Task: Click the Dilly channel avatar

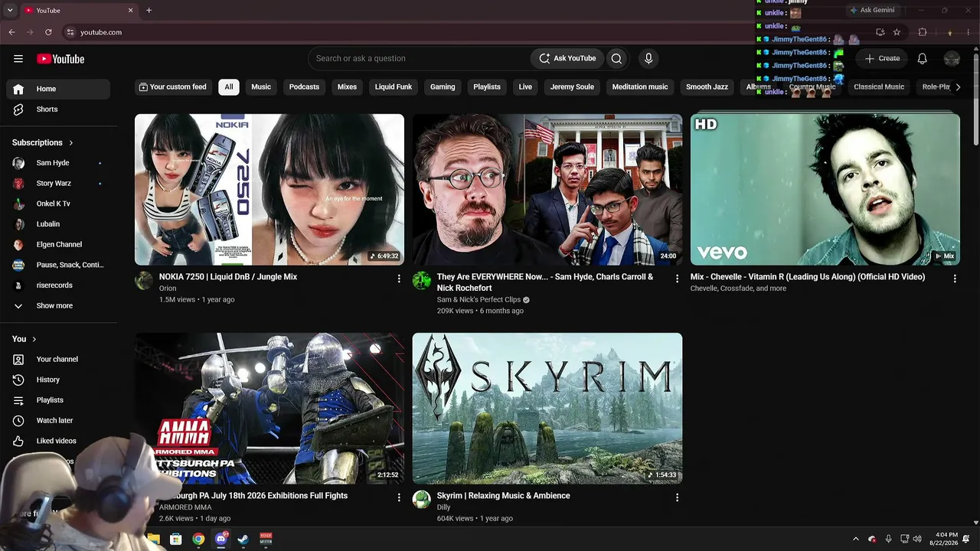Action: (422, 499)
